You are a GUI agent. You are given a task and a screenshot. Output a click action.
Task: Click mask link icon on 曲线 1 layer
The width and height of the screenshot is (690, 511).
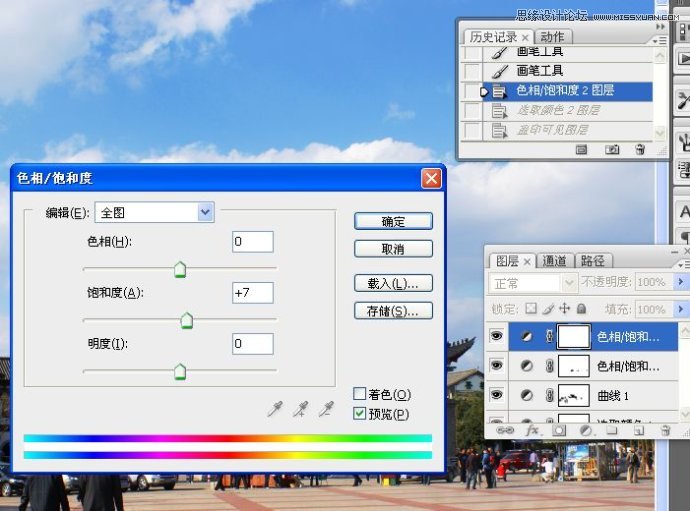click(x=549, y=395)
